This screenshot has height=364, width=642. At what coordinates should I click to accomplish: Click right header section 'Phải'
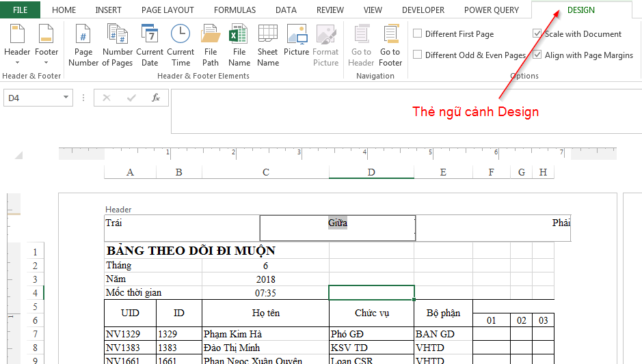493,228
